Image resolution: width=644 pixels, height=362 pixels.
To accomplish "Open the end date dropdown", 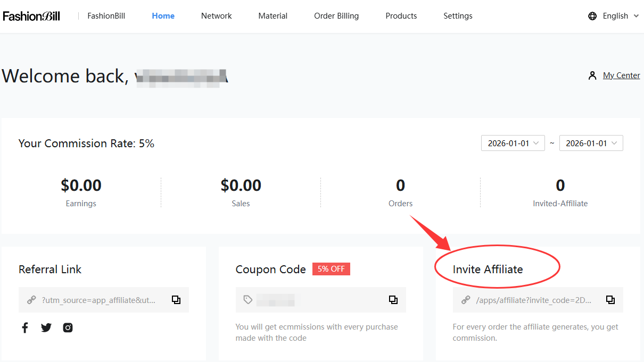I will coord(591,143).
